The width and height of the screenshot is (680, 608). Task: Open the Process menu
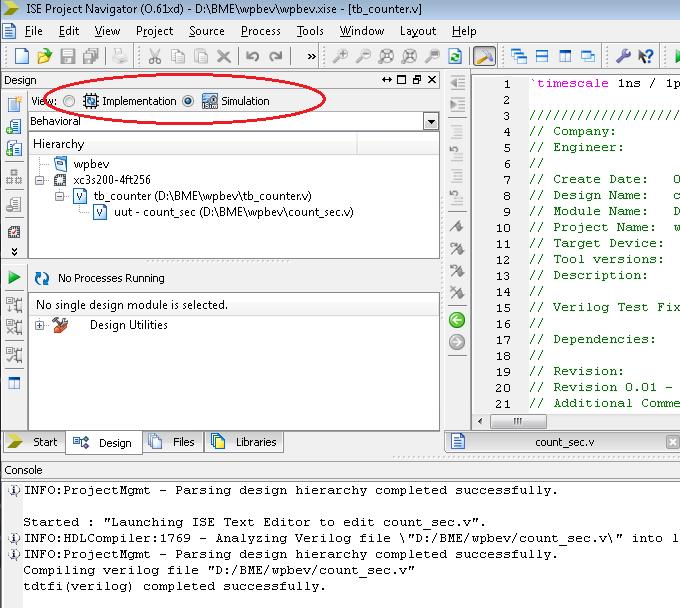pyautogui.click(x=261, y=31)
